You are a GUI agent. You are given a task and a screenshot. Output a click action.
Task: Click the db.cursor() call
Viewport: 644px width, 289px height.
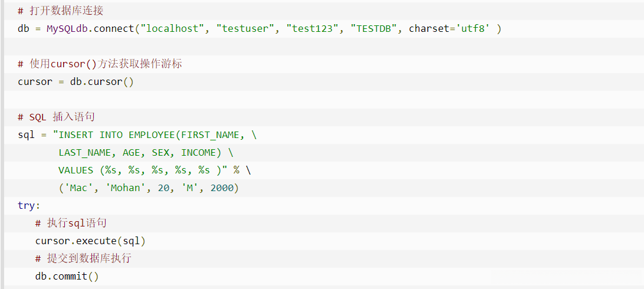[x=102, y=81]
